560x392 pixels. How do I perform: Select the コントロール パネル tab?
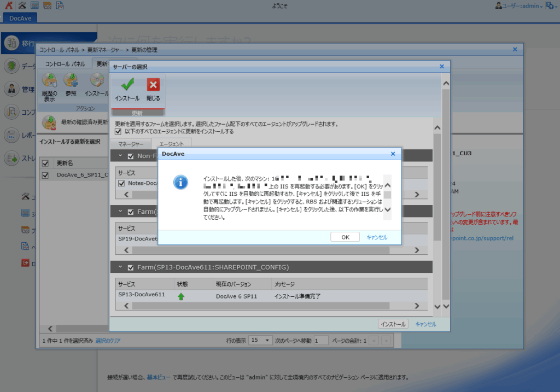coord(65,64)
